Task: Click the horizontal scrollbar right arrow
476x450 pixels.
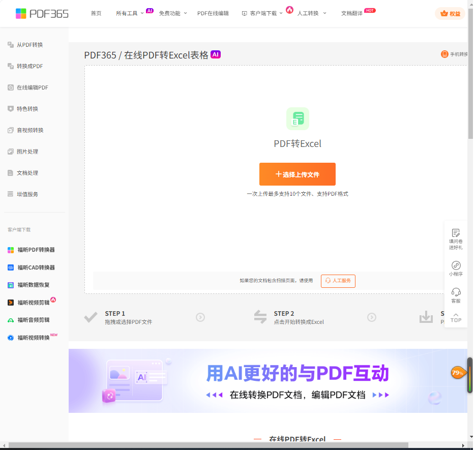Action: coord(463,445)
